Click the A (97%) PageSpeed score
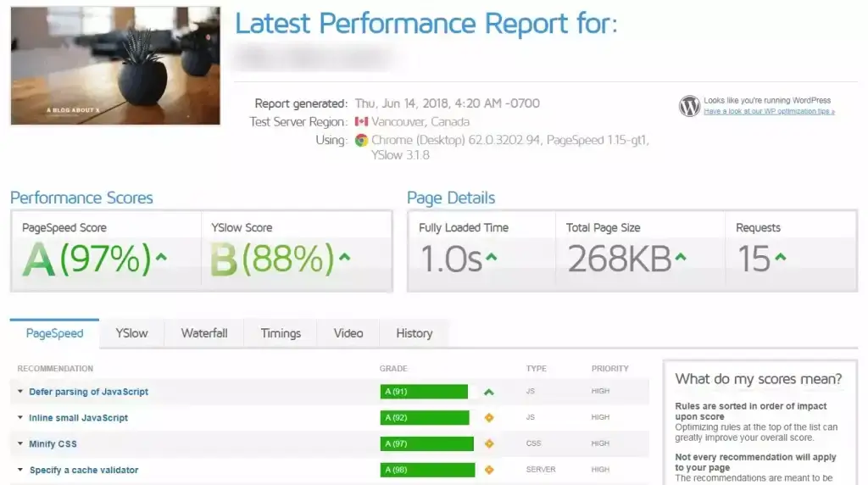This screenshot has height=485, width=868. click(x=87, y=259)
